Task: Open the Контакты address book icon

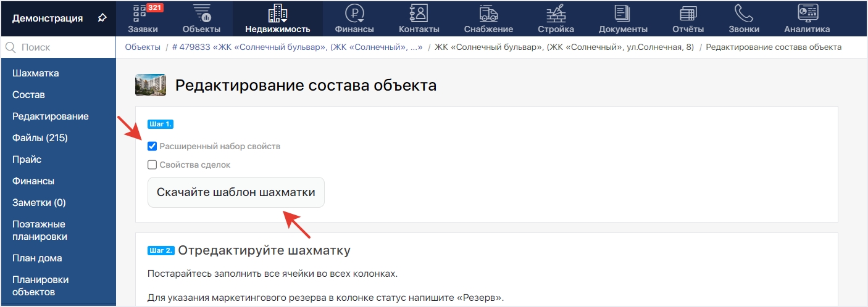Action: 419,13
